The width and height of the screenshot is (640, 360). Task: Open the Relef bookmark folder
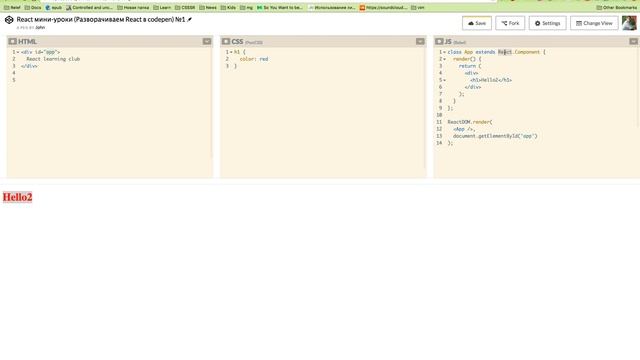click(x=12, y=7)
